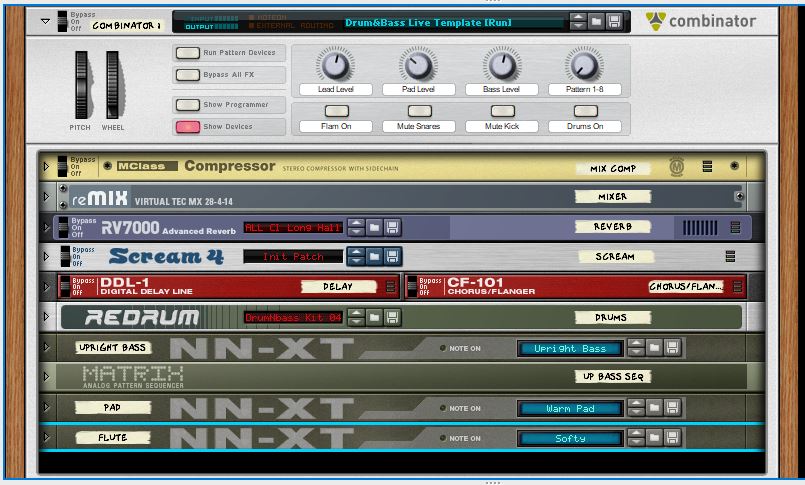Click MClass Compressor gain meter icon
This screenshot has width=805, height=485.
[707, 166]
